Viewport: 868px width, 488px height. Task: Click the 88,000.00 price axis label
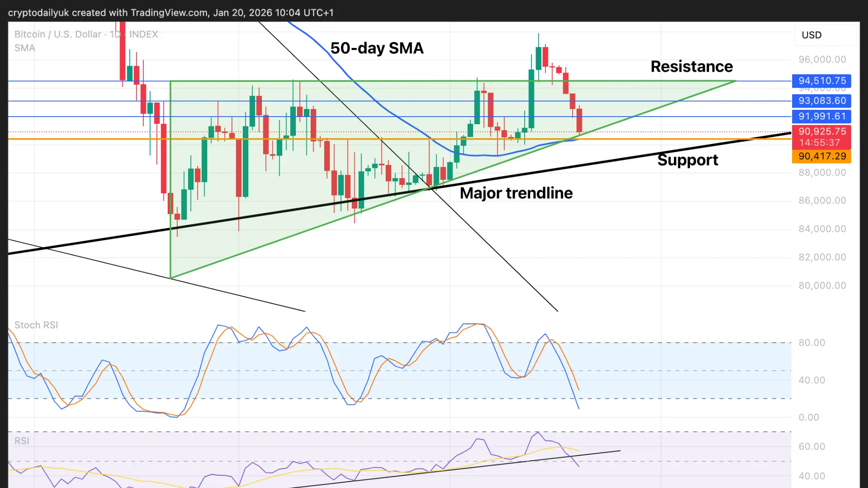(x=822, y=173)
